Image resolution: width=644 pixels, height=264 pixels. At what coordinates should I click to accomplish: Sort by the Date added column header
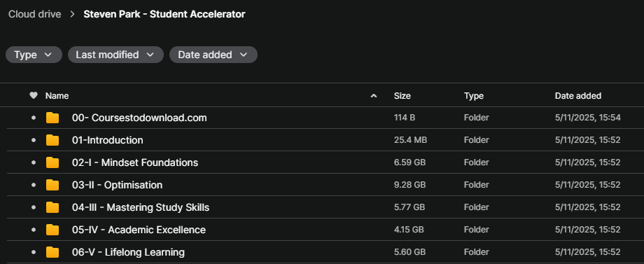pos(578,96)
